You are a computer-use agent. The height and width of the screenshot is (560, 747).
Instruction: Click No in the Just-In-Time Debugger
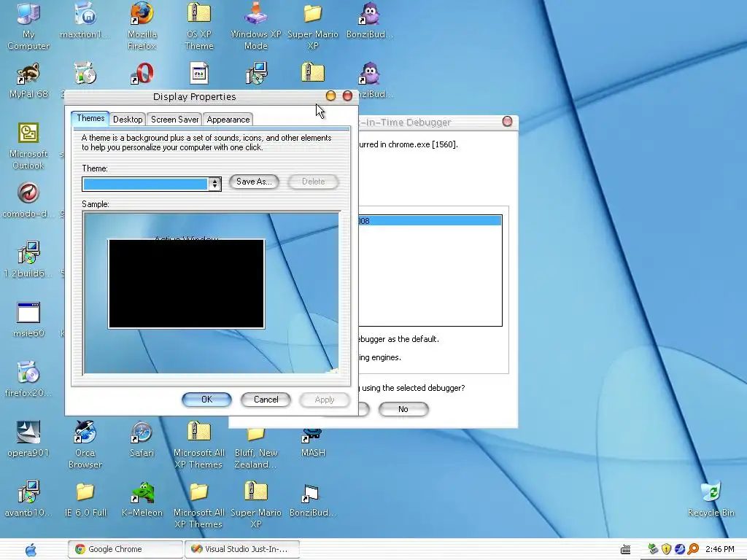pyautogui.click(x=403, y=409)
